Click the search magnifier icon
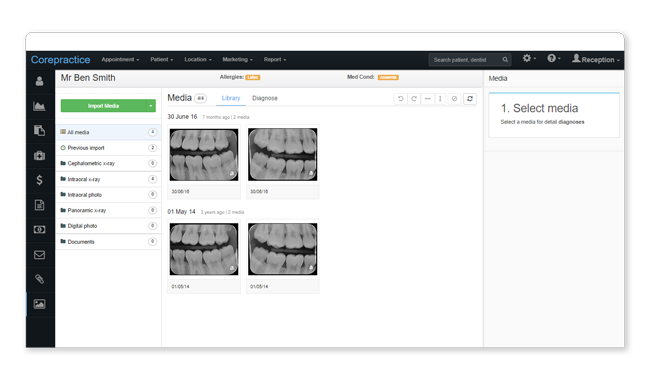Viewport: 650px width, 380px height. tap(505, 60)
